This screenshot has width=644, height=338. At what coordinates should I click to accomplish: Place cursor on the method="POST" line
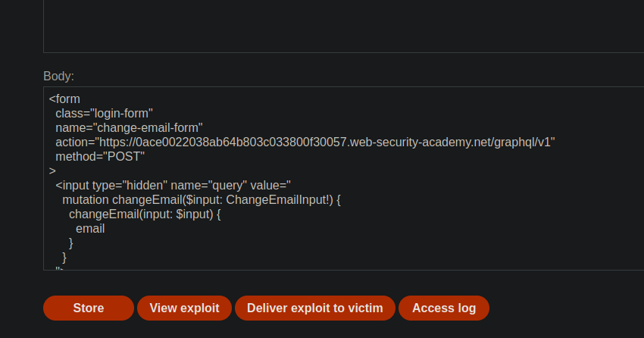pyautogui.click(x=99, y=156)
